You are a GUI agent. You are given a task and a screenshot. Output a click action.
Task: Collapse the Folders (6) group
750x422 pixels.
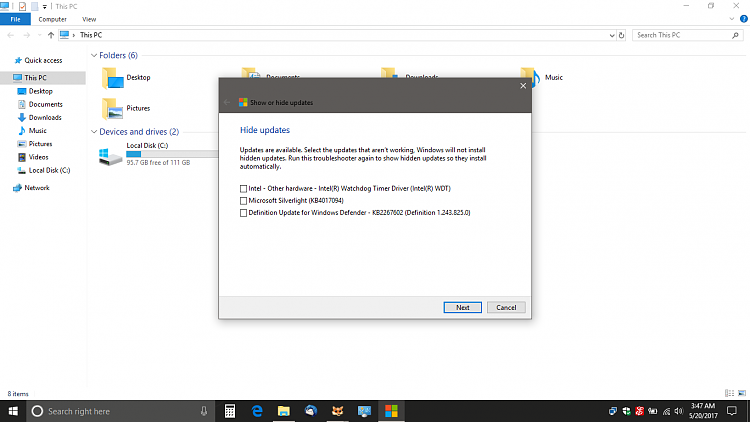94,56
